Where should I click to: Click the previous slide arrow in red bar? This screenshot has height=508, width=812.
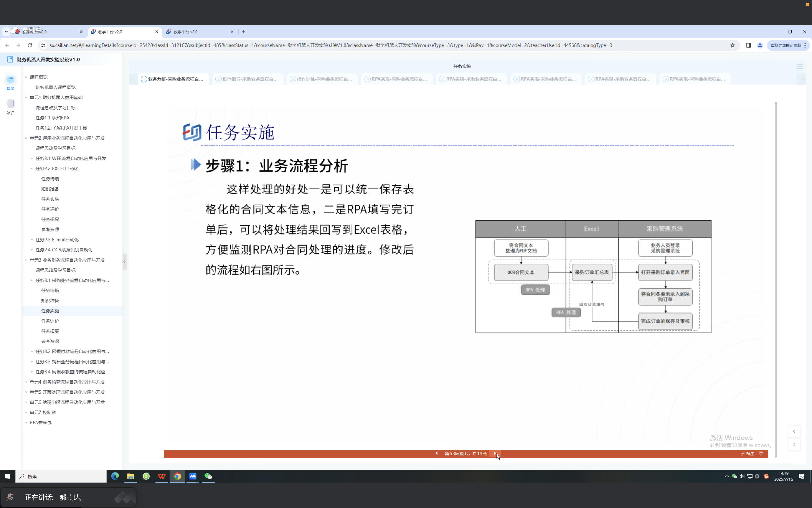[436, 454]
